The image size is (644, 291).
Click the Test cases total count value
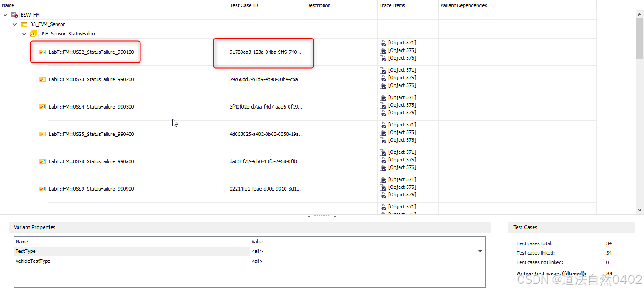609,243
